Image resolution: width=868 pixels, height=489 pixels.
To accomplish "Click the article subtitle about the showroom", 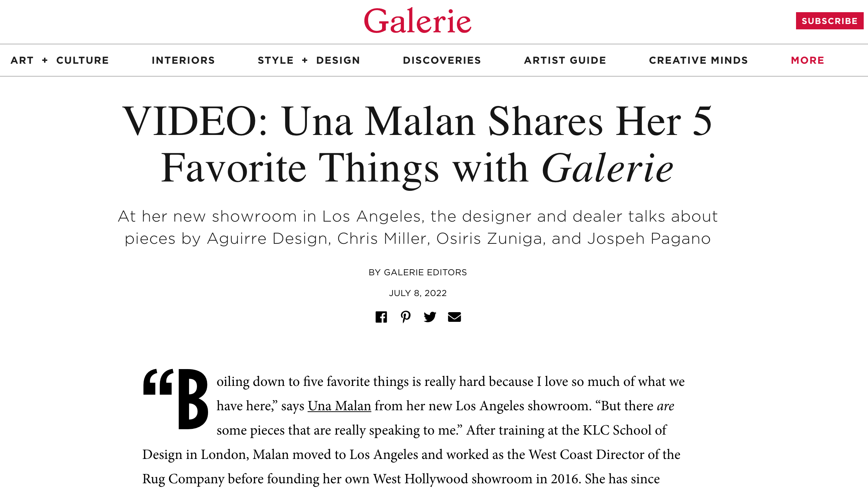I will (x=418, y=227).
